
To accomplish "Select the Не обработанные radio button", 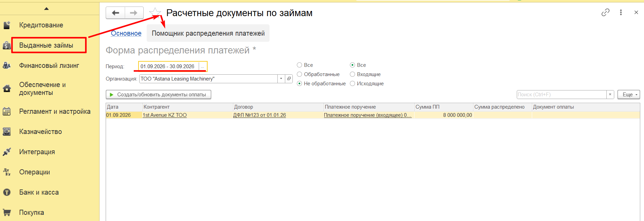I will point(299,84).
